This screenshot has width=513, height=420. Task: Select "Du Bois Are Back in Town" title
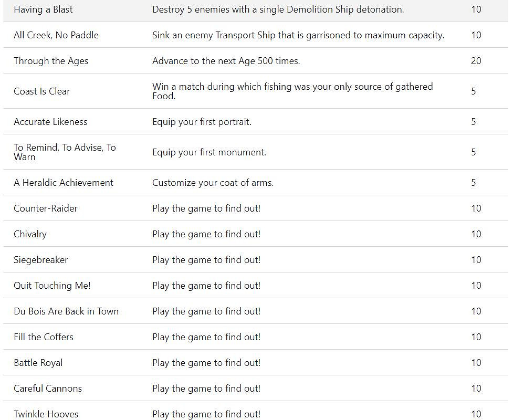click(66, 311)
